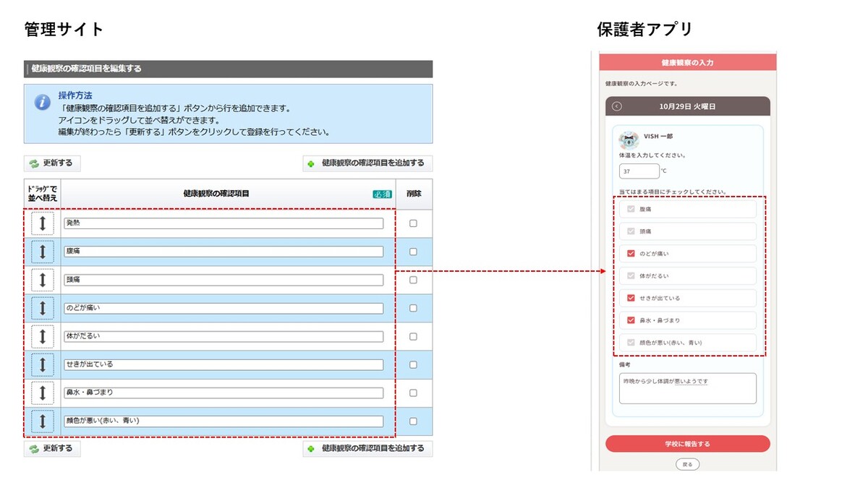Screen dimensions: 868x488
Task: Click the 顔色が悪い(赤い、青い) text field
Action: click(x=224, y=421)
